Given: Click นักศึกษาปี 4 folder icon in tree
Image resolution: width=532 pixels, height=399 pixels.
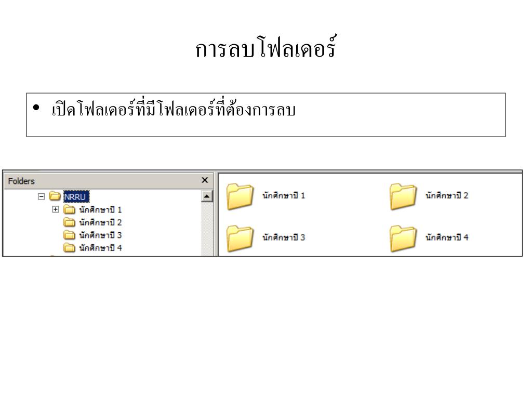Looking at the screenshot, I should pyautogui.click(x=70, y=248).
